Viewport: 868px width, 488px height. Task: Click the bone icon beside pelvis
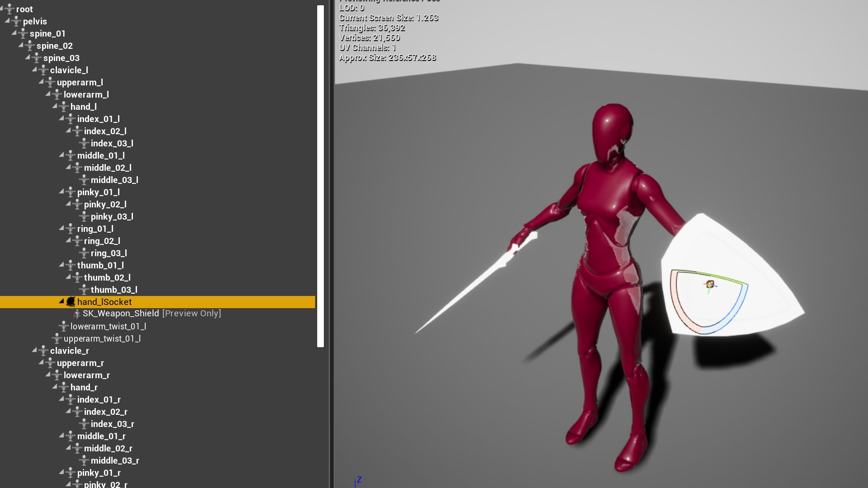click(x=16, y=21)
